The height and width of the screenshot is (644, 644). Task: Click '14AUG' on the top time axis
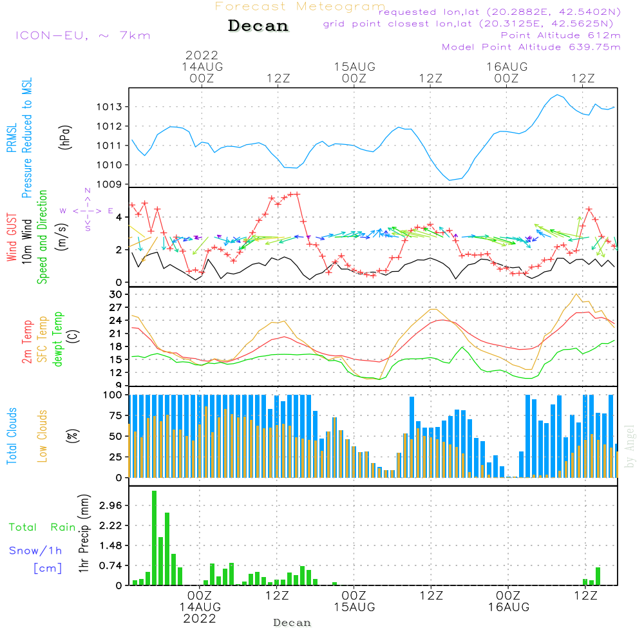[x=202, y=66]
